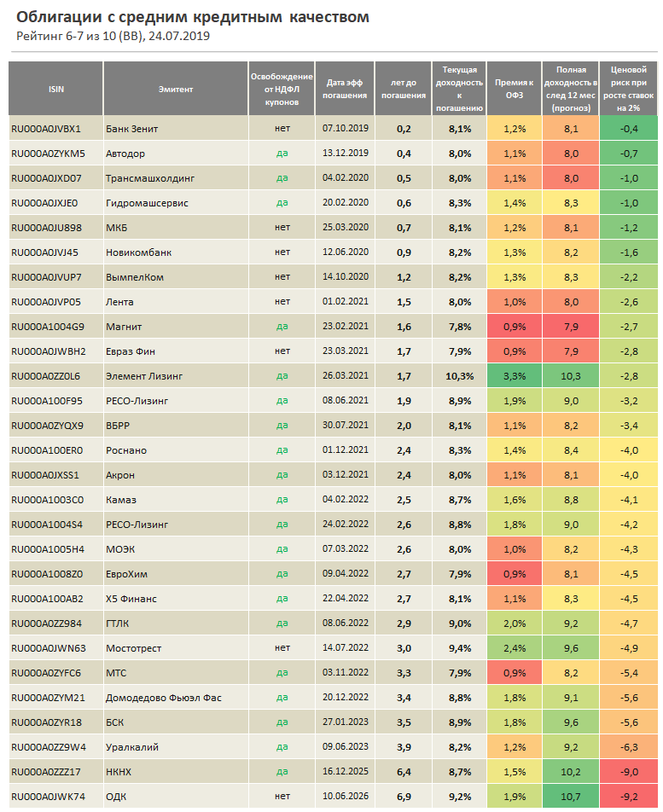Click the Освобождение от НДФЛ купонов header
Viewport: 663px width, 812px height.
click(x=282, y=88)
